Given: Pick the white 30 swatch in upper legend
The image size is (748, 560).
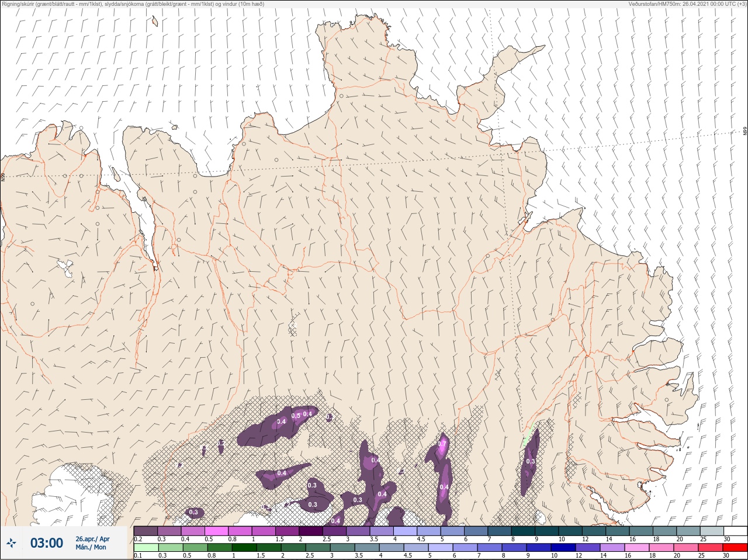Looking at the screenshot, I should pos(736,531).
